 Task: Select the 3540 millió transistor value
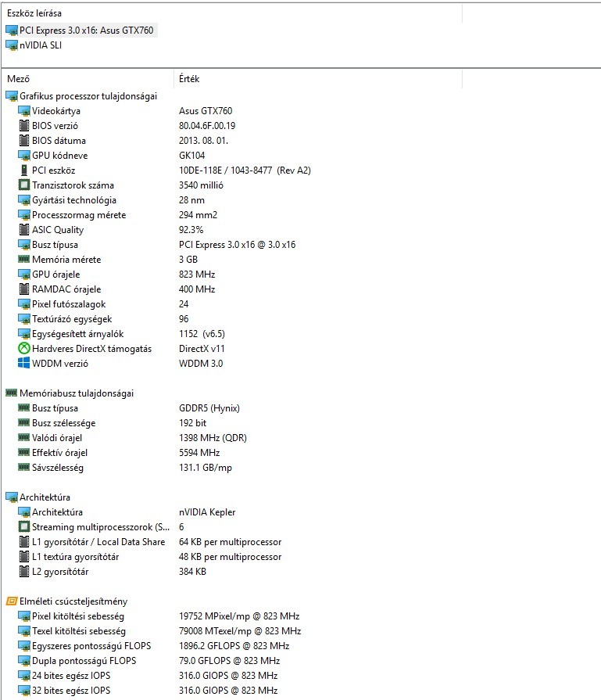201,185
